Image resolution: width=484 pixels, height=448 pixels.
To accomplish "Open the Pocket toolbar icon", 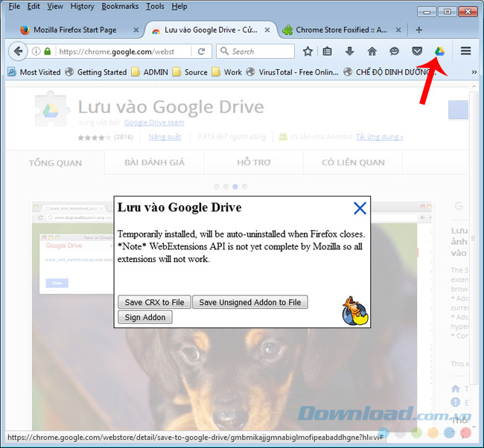I will pyautogui.click(x=417, y=51).
